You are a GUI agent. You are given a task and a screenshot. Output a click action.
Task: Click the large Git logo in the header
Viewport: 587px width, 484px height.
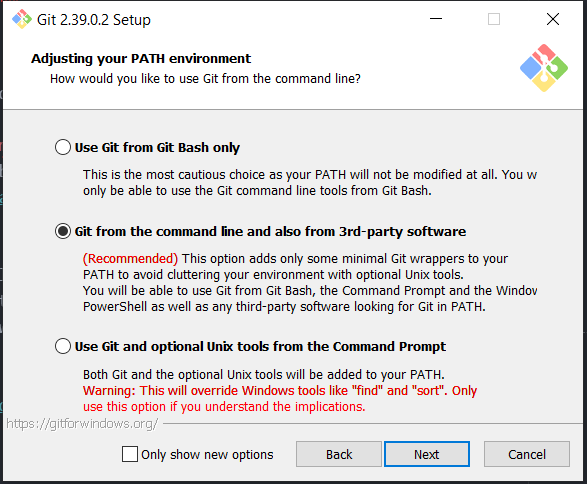coord(544,68)
